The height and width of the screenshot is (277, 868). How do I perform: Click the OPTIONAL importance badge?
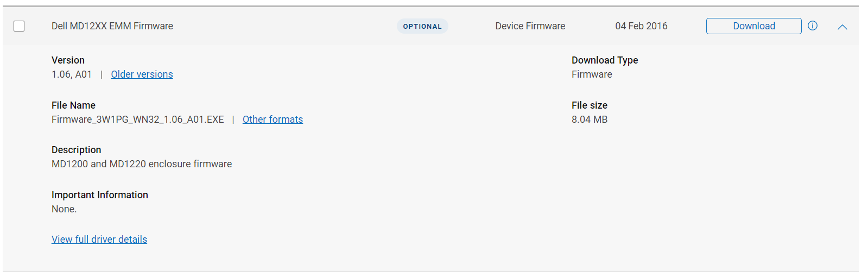tap(422, 26)
